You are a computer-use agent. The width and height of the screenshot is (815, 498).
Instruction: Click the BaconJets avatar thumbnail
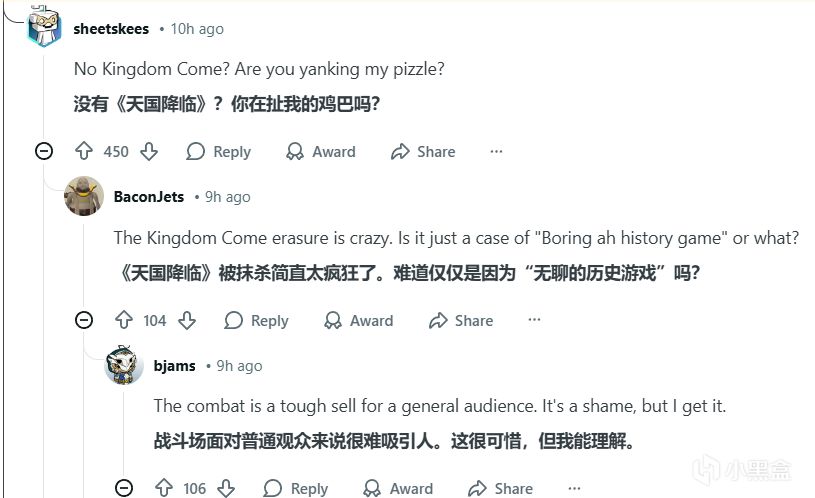[x=84, y=196]
